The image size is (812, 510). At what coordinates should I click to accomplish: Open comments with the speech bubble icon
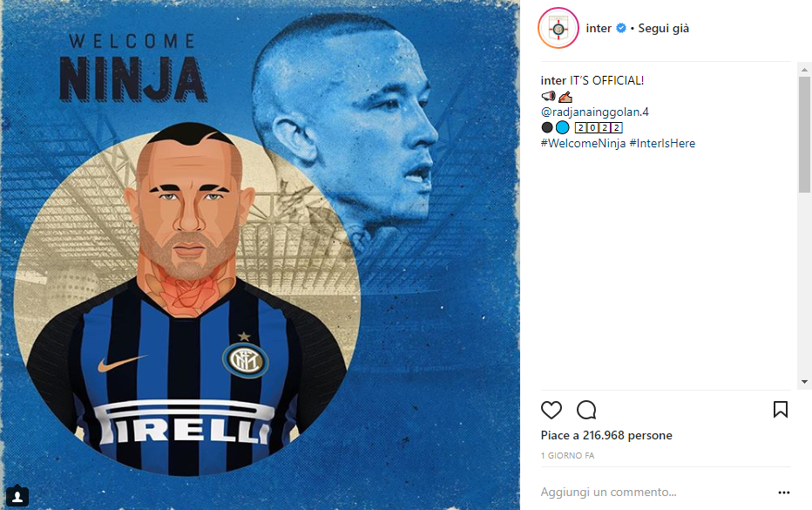coord(586,410)
